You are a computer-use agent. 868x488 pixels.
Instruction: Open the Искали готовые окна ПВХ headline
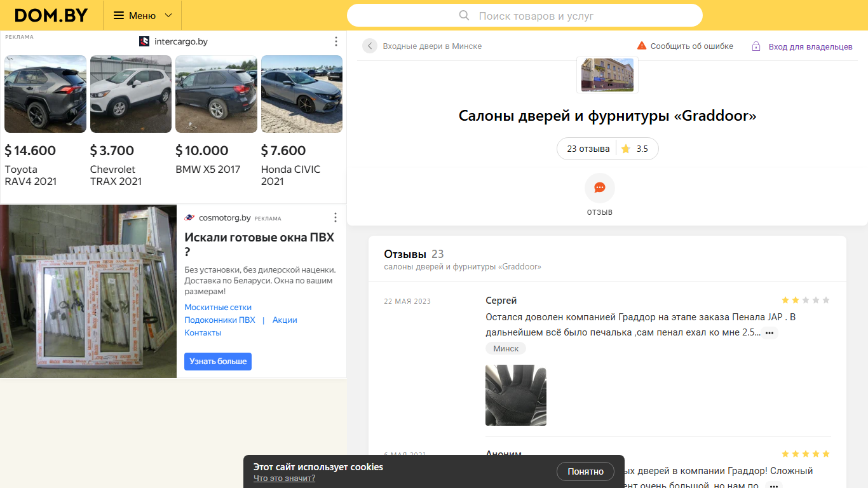pos(259,245)
